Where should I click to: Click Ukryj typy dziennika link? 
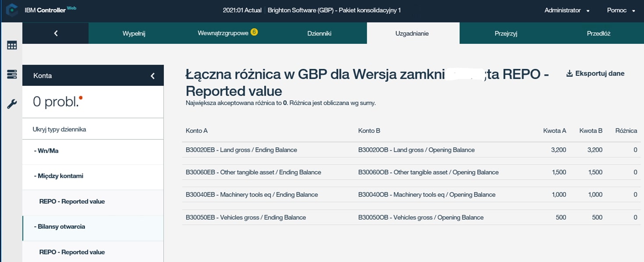(x=59, y=129)
